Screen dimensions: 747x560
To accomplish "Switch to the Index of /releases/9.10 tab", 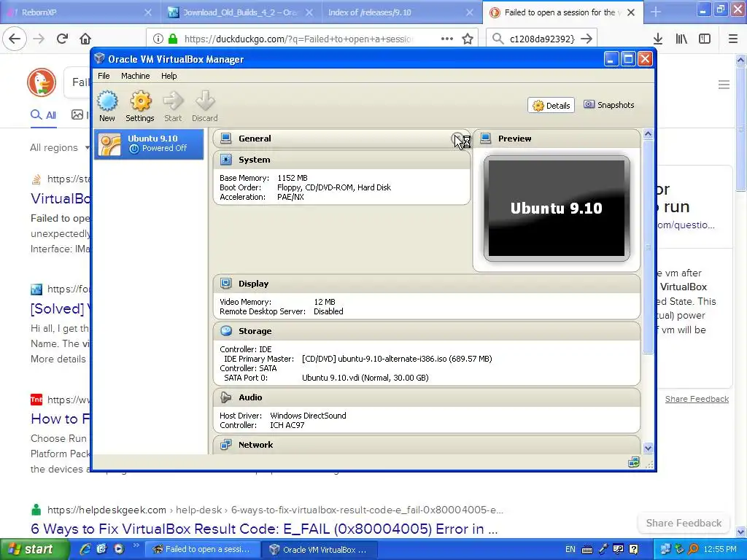I will (400, 12).
